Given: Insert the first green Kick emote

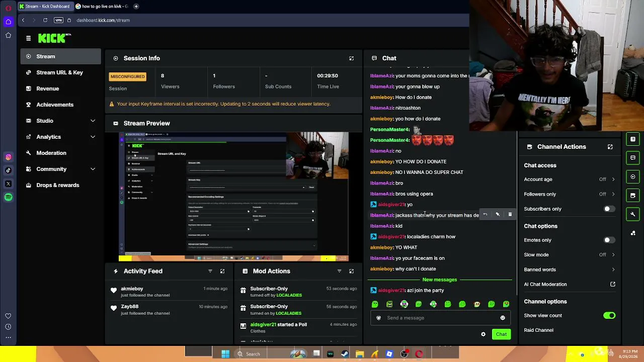Looking at the screenshot, I should pos(375,304).
